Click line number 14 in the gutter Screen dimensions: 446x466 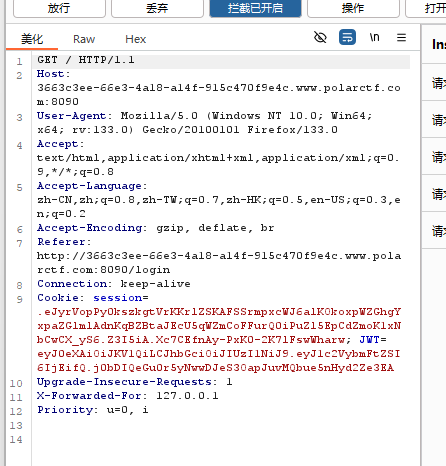coord(16,440)
